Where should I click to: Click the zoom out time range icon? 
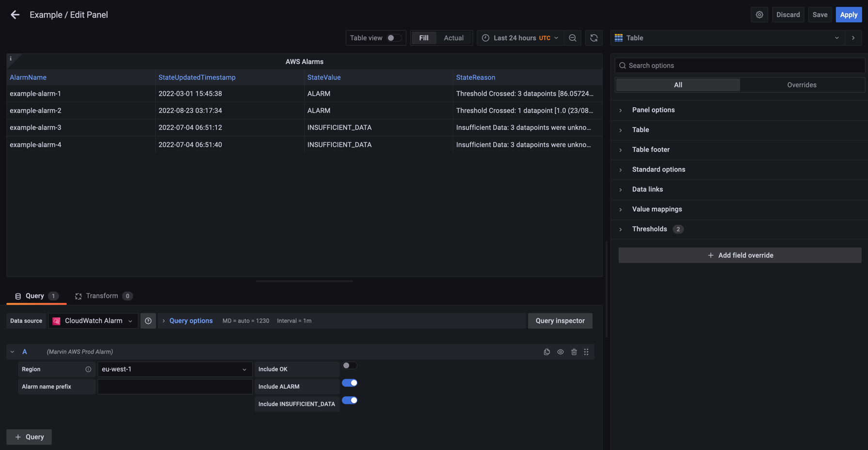(573, 38)
